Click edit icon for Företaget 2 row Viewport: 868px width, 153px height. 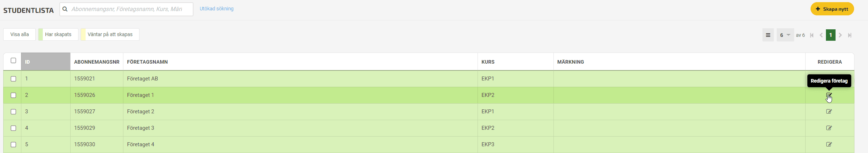(x=829, y=112)
